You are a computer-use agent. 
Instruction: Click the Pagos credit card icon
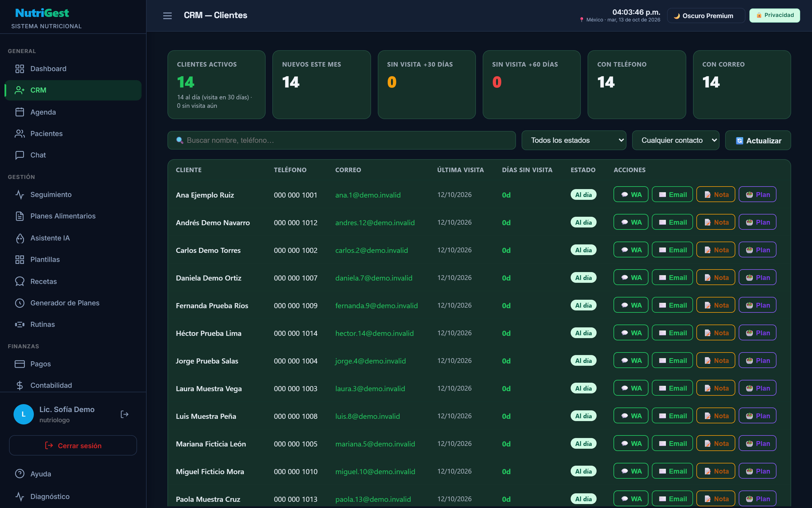pos(20,364)
